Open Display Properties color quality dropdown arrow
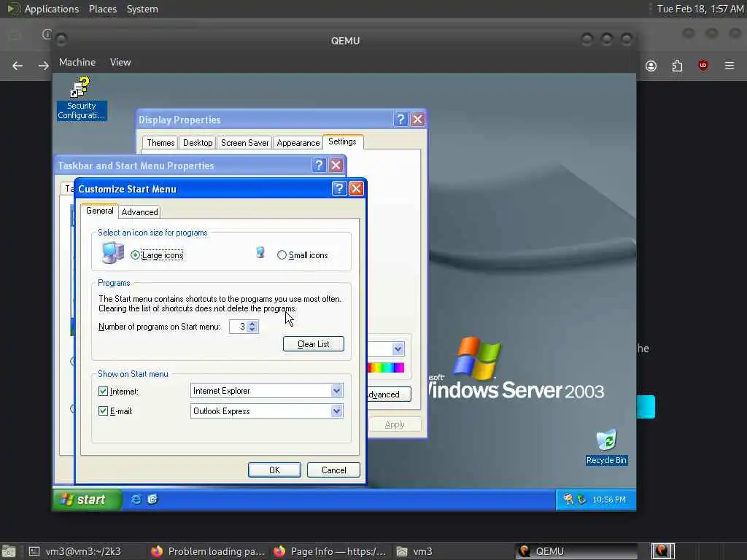The width and height of the screenshot is (747, 560). 398,349
